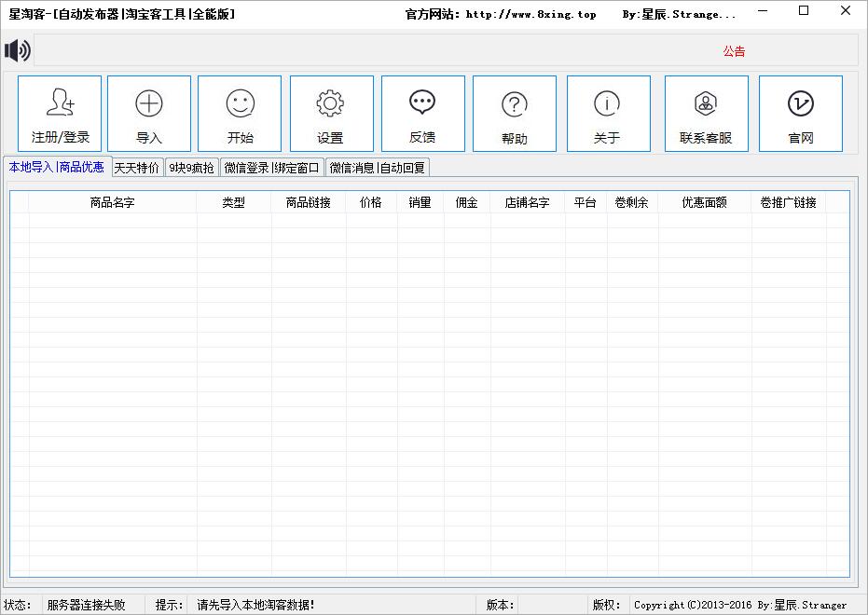Go to 微信消息|自动回复 tab

tap(378, 168)
